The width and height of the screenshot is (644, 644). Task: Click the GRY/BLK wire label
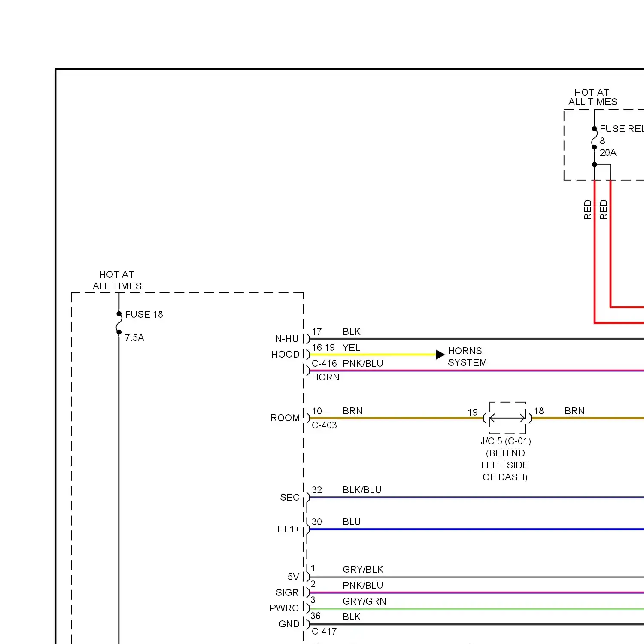click(363, 569)
